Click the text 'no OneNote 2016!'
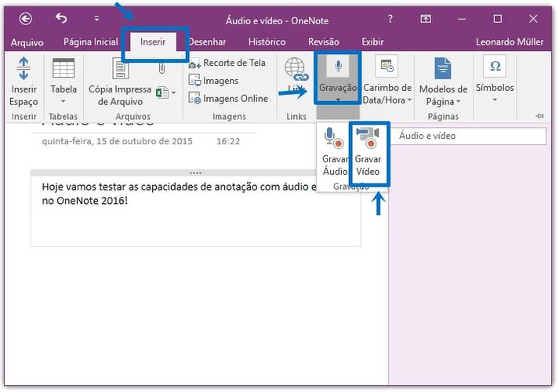This screenshot has width=559, height=392. tap(85, 201)
